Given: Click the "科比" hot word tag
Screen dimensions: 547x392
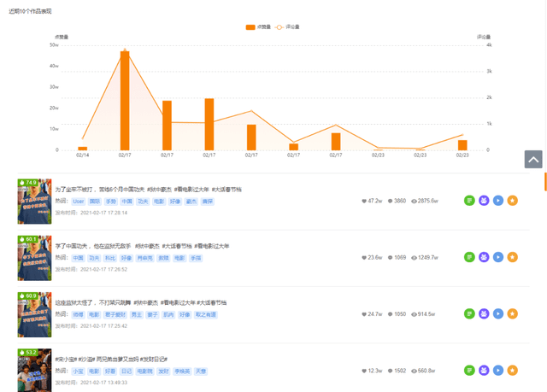Looking at the screenshot, I should (x=109, y=257).
